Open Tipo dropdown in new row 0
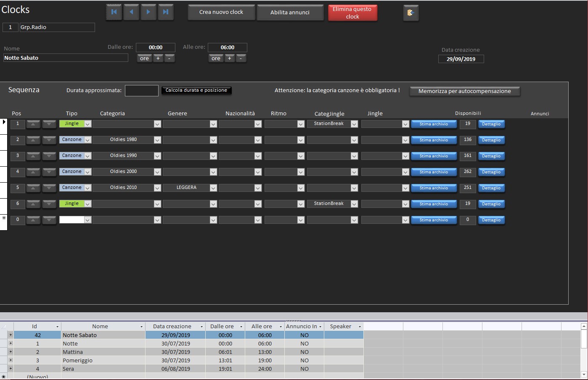This screenshot has width=588, height=380. (x=87, y=220)
